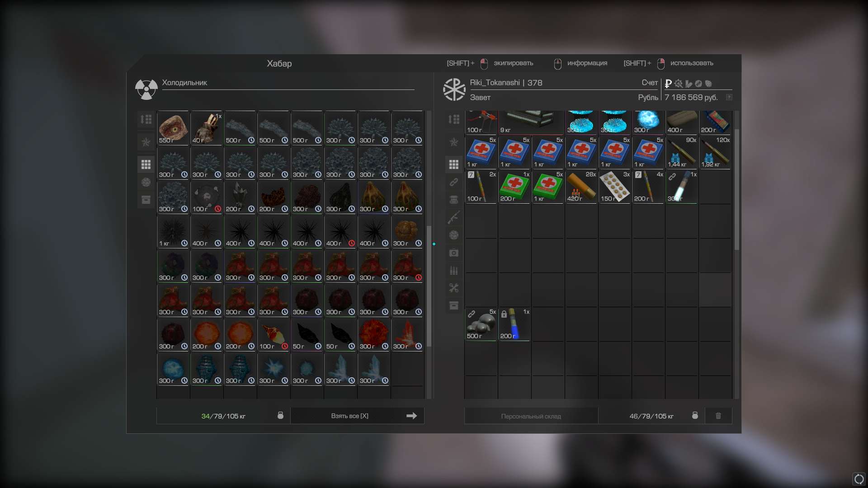Filter player inventory by medical kit icon
This screenshot has width=868, height=488.
[x=454, y=253]
